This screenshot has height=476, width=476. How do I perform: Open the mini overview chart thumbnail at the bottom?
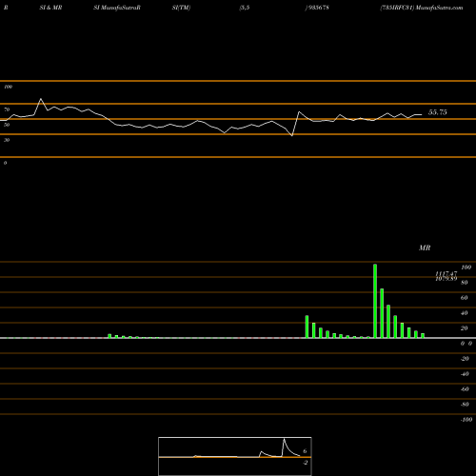pos(235,456)
